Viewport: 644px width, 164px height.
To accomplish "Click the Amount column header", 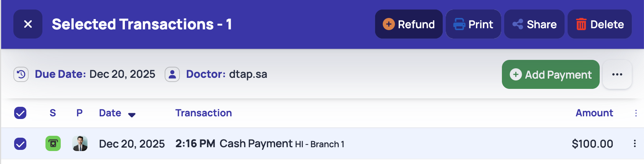I will pos(594,113).
